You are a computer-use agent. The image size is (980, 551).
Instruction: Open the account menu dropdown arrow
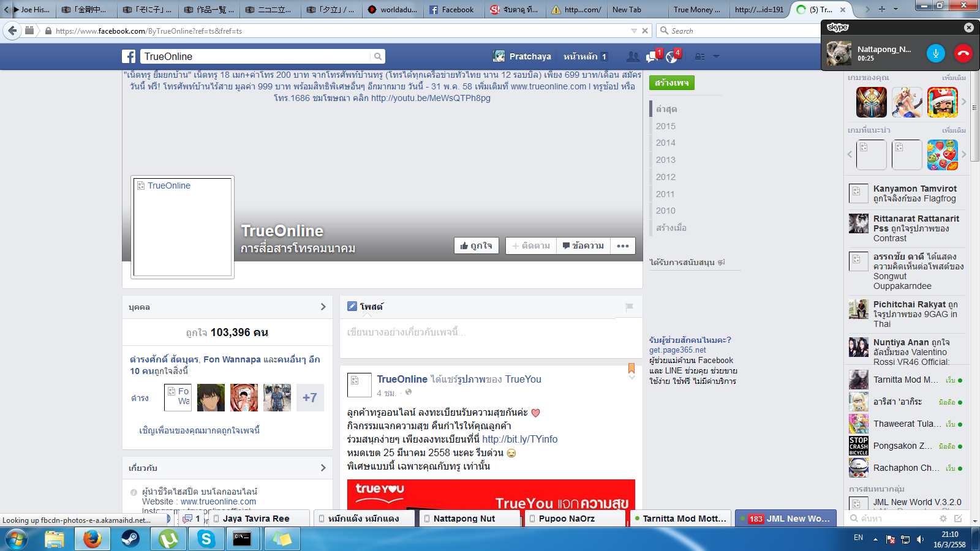(716, 57)
